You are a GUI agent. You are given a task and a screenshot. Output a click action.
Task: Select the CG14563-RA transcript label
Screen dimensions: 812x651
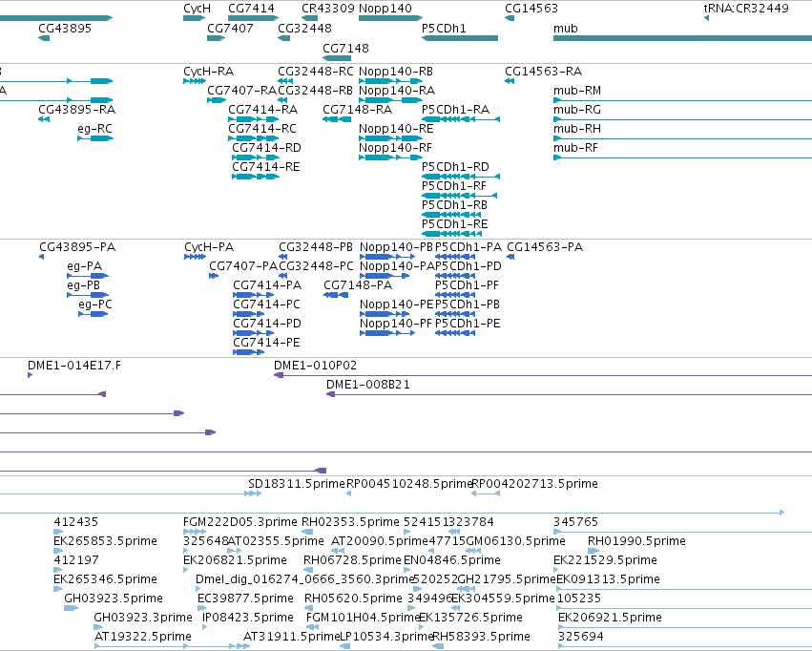tap(543, 72)
